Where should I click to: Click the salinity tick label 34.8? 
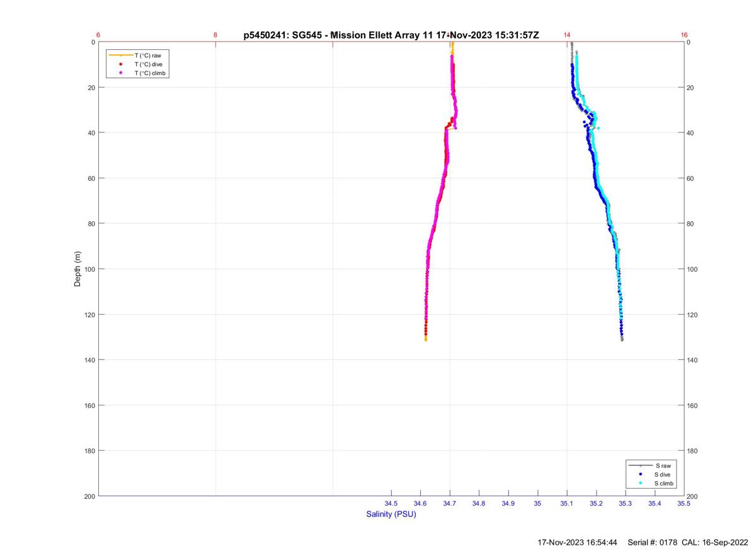479,503
